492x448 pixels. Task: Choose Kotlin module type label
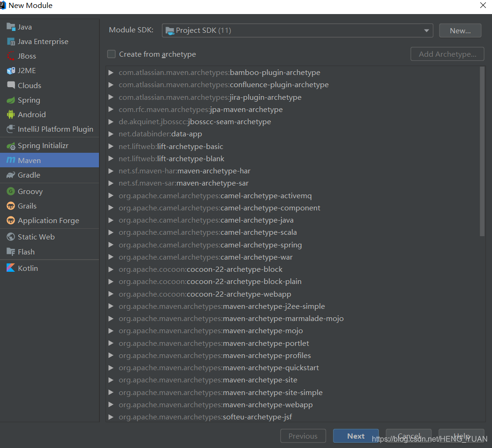tap(28, 268)
